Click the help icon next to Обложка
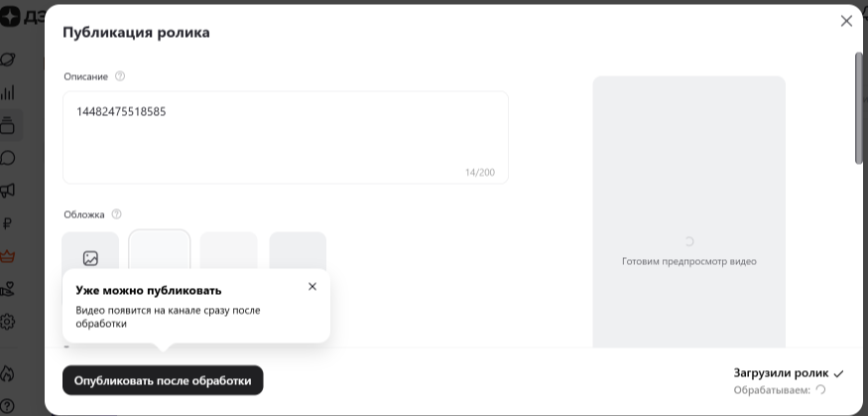Viewport: 868px width, 416px height. (x=116, y=214)
